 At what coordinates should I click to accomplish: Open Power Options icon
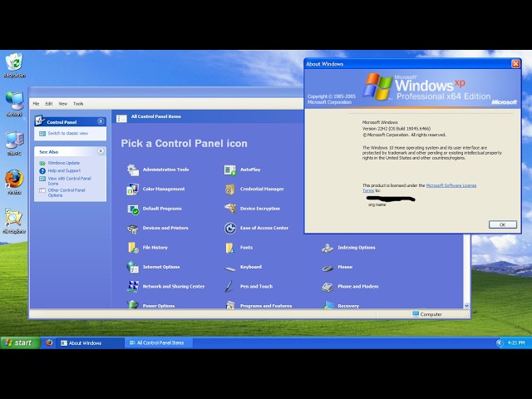click(133, 304)
